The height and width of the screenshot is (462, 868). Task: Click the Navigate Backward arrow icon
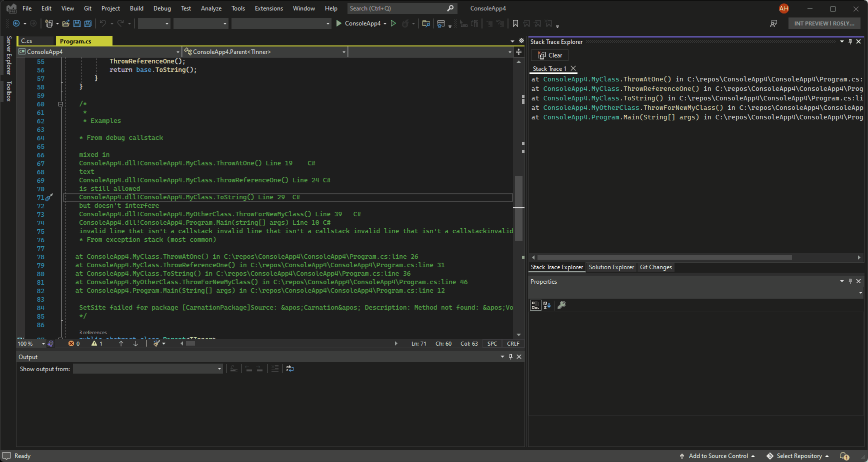[x=16, y=23]
